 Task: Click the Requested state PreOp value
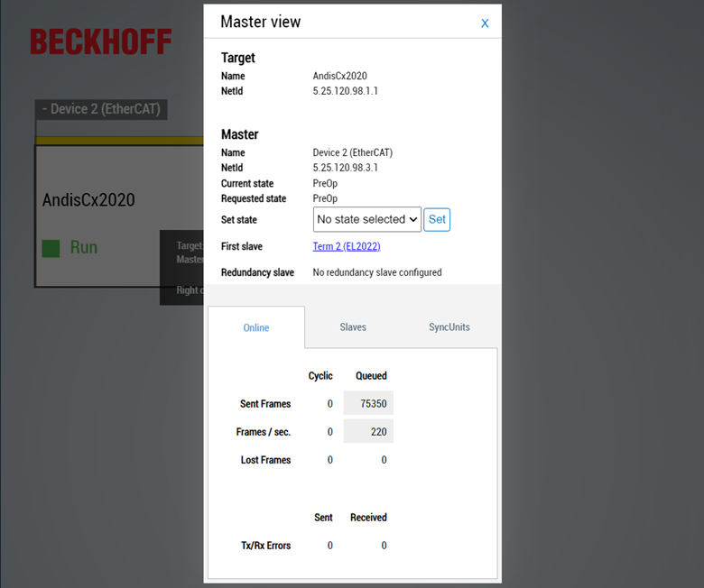325,198
